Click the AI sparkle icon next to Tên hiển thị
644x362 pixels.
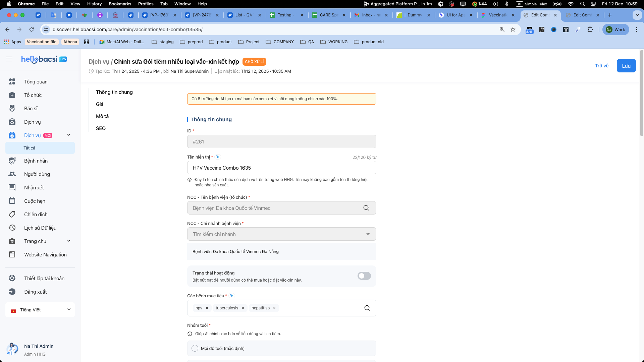tap(217, 157)
